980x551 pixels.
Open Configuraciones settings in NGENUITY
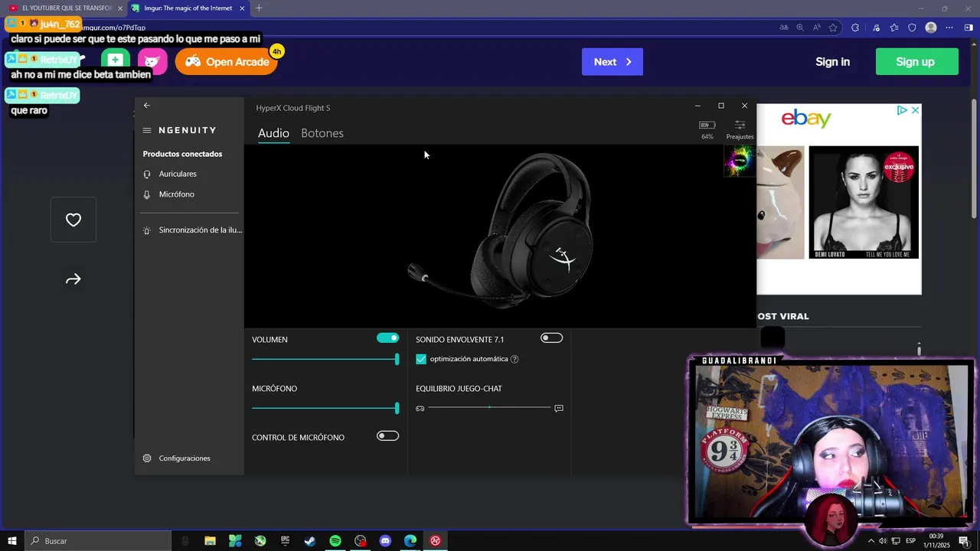pos(177,458)
